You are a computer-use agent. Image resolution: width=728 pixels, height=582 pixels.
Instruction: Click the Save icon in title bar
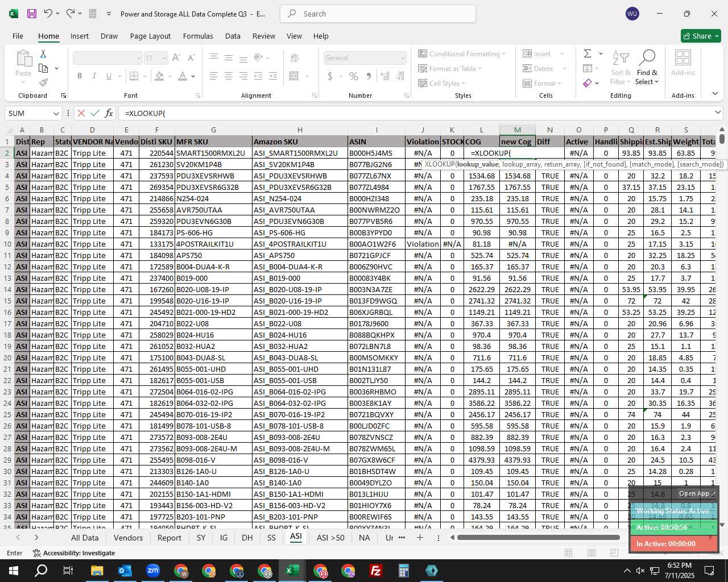32,14
